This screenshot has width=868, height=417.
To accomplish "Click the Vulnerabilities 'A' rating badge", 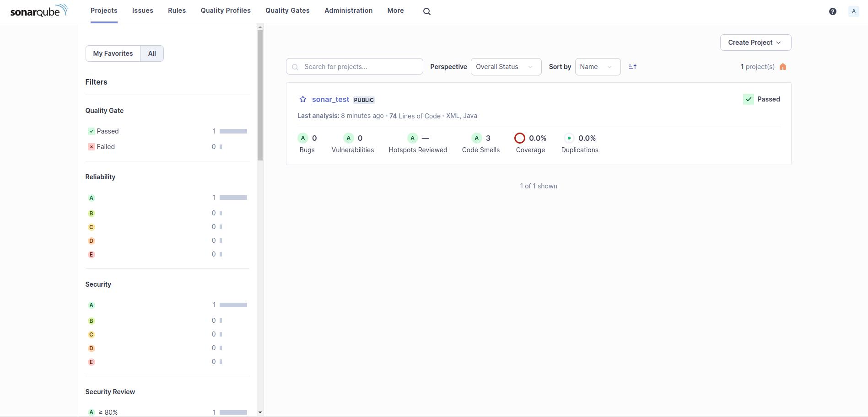I will pyautogui.click(x=349, y=138).
